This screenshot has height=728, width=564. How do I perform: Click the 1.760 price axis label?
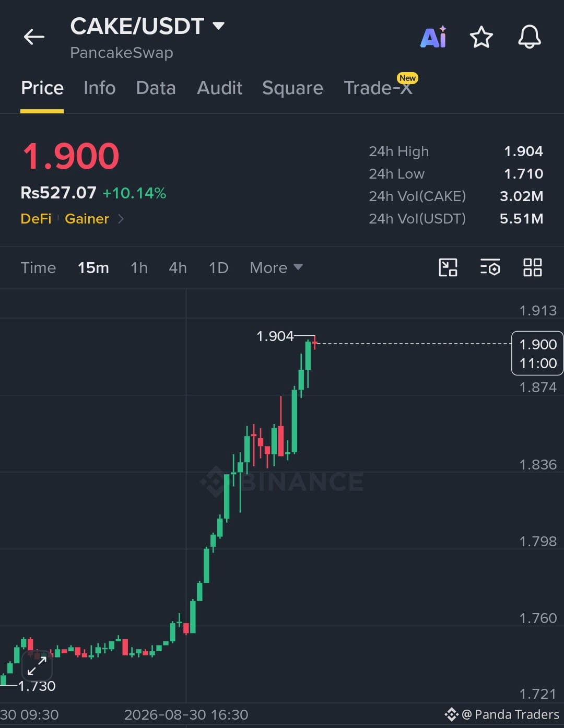click(538, 618)
